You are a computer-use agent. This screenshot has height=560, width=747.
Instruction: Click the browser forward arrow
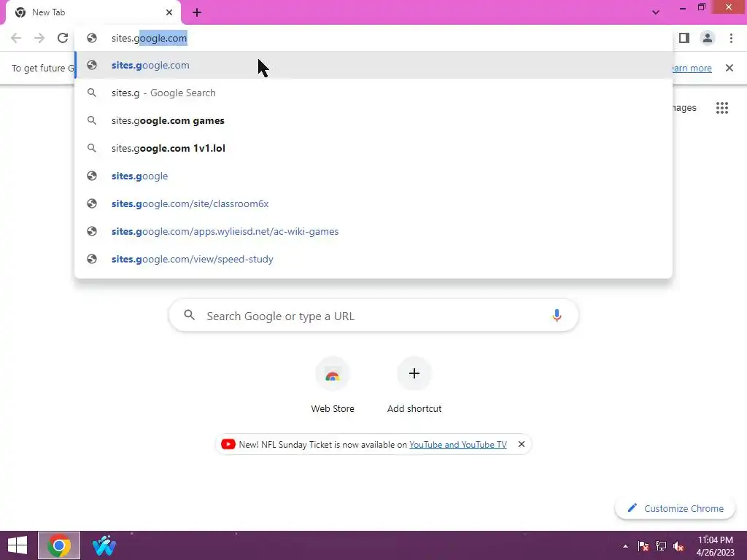[39, 38]
